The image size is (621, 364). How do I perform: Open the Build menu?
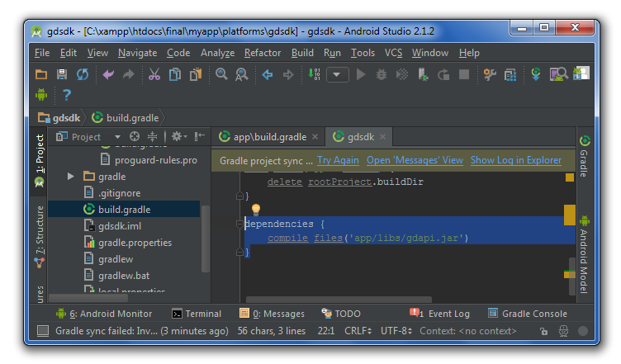(x=302, y=53)
